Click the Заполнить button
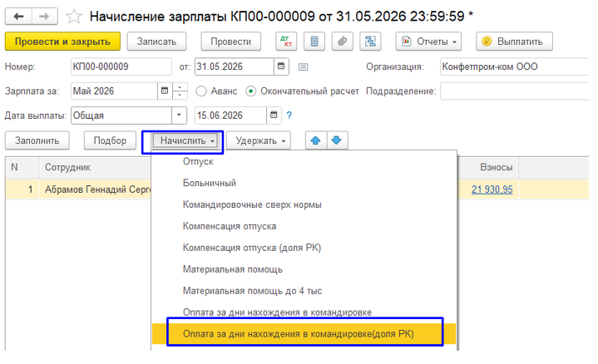598x364 pixels. point(37,140)
